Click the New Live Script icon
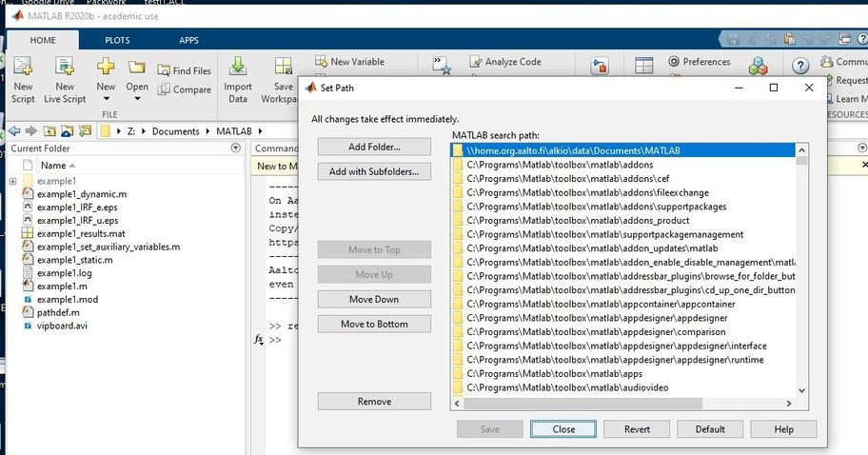 click(65, 68)
